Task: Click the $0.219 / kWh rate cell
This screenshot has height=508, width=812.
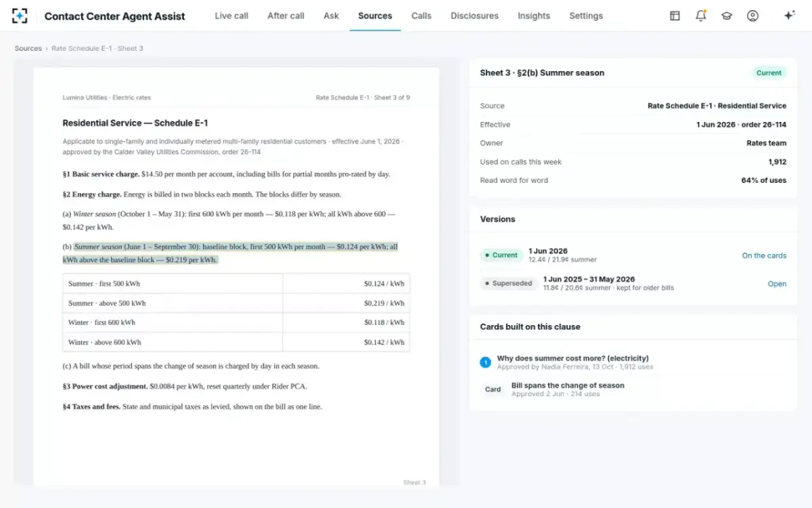Action: tap(346, 303)
